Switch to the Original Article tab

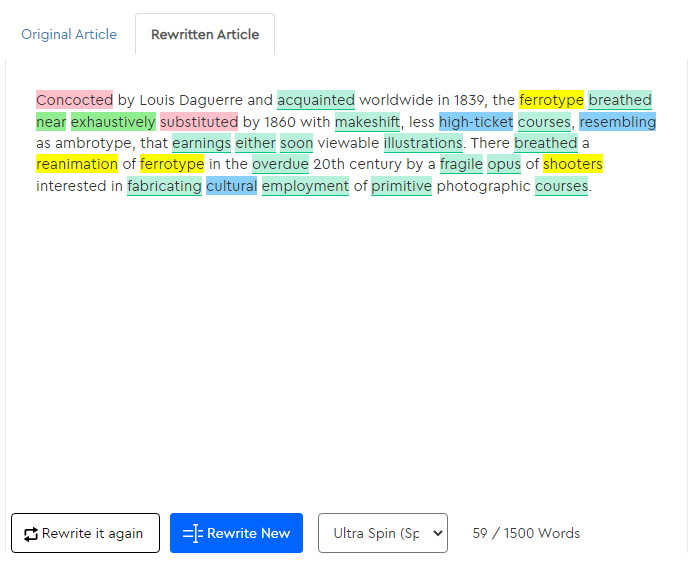(x=69, y=34)
